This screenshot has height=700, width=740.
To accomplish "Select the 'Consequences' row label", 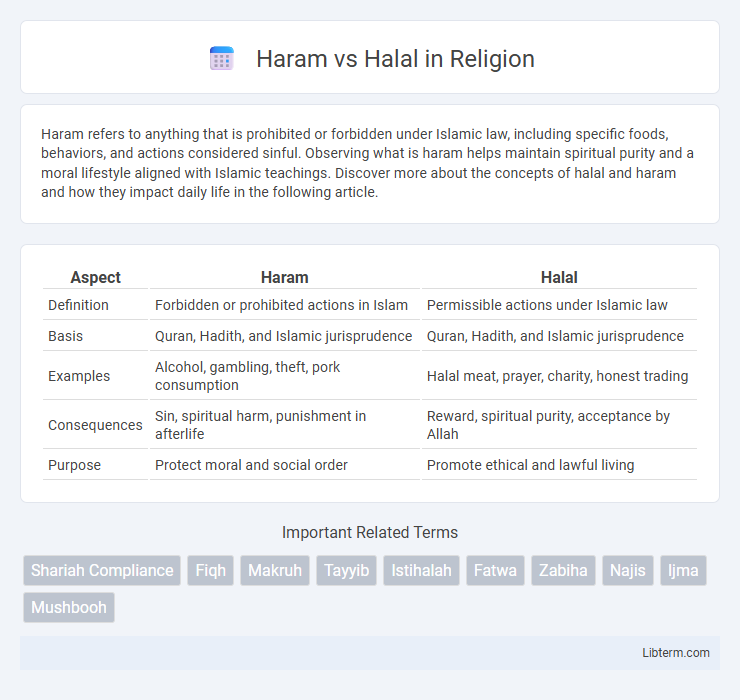I will (x=95, y=425).
